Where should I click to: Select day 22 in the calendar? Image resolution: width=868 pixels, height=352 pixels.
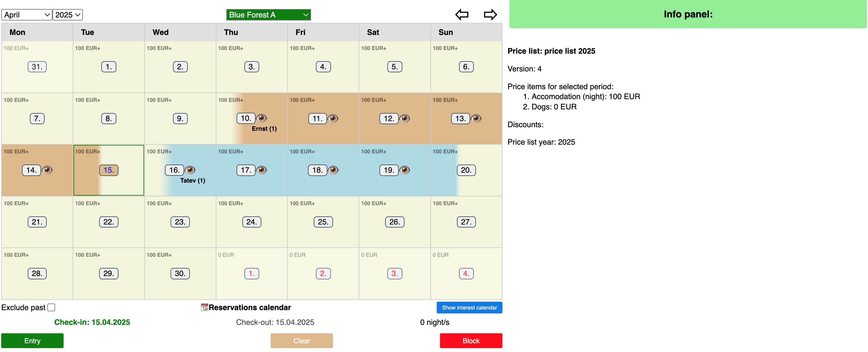point(108,222)
